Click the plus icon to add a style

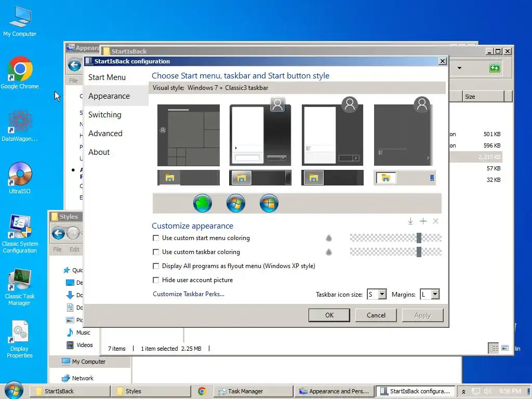(x=423, y=221)
